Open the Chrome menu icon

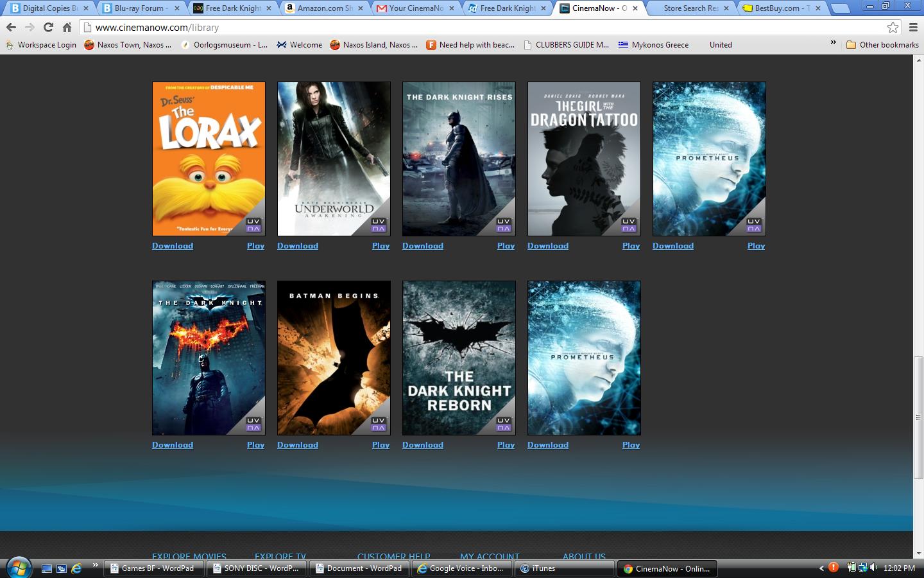(913, 28)
